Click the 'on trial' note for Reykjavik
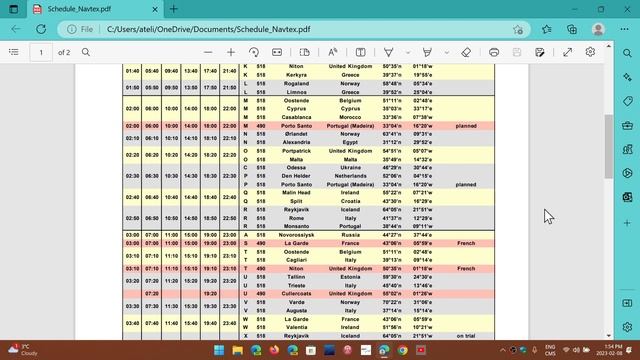 click(x=466, y=336)
